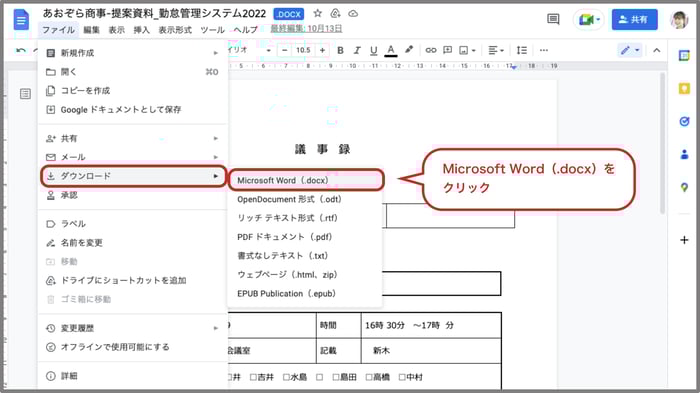Choose コピーを作成

pos(133,91)
